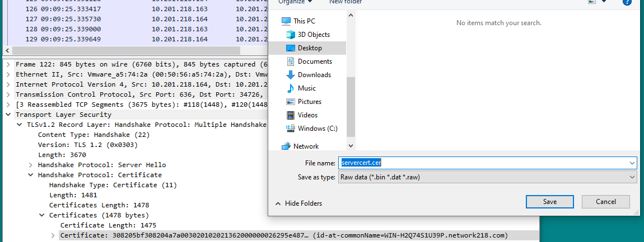The width and height of the screenshot is (644, 242).
Task: Open the Organize menu
Action: [295, 2]
